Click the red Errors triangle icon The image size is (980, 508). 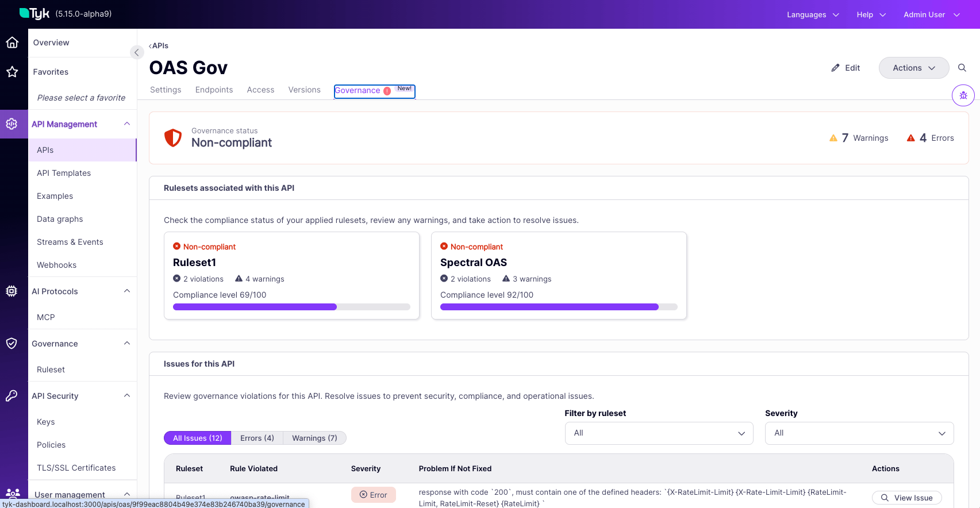911,138
